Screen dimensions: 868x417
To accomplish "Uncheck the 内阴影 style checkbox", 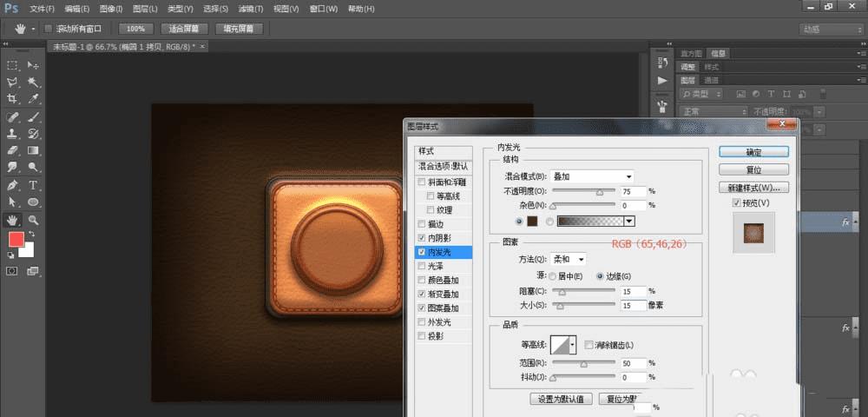I will [423, 238].
